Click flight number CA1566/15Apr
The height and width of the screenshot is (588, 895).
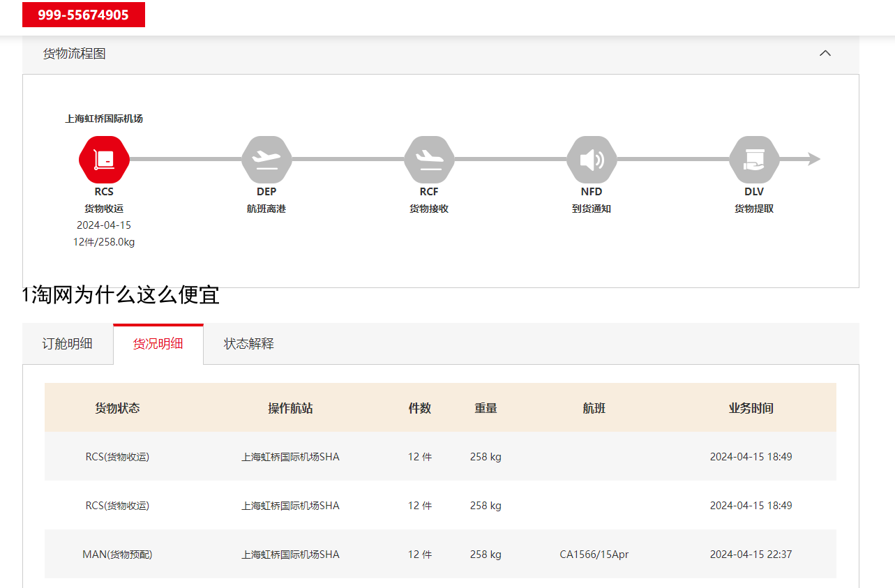(594, 555)
